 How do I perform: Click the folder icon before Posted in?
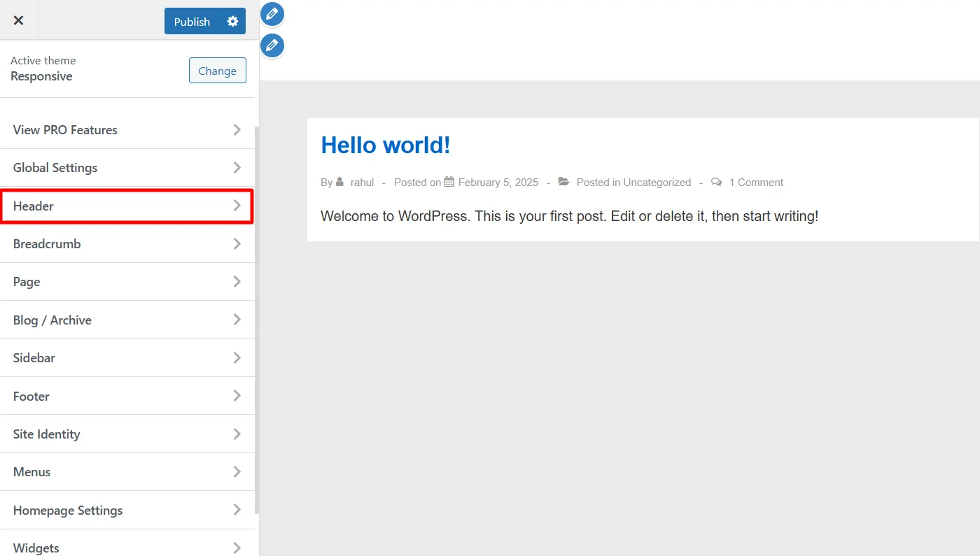tap(563, 182)
